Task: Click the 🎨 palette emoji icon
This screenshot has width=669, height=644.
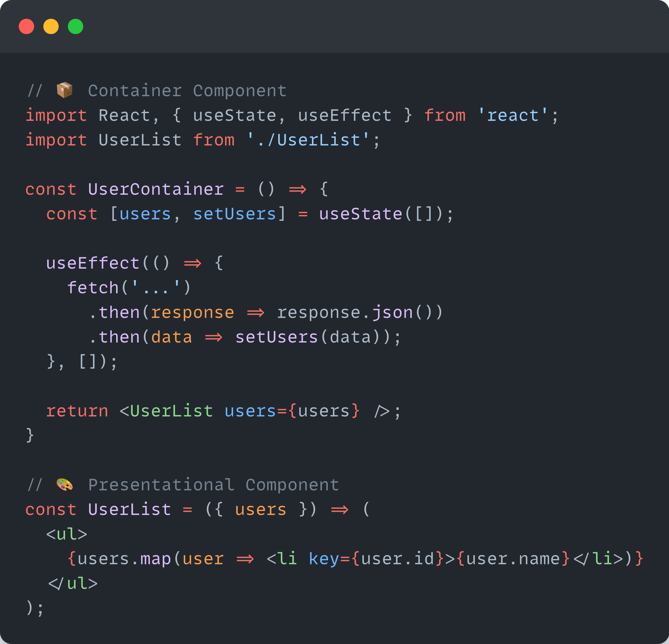Action: [x=65, y=484]
